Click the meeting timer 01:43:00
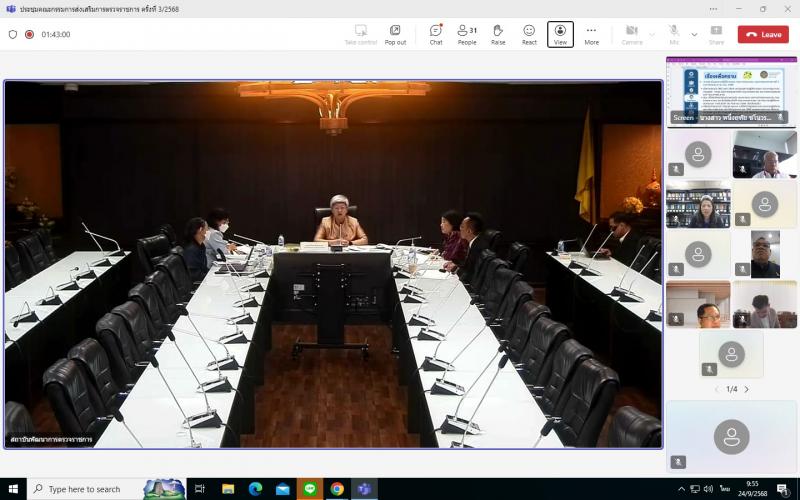The width and height of the screenshot is (800, 500). [56, 34]
